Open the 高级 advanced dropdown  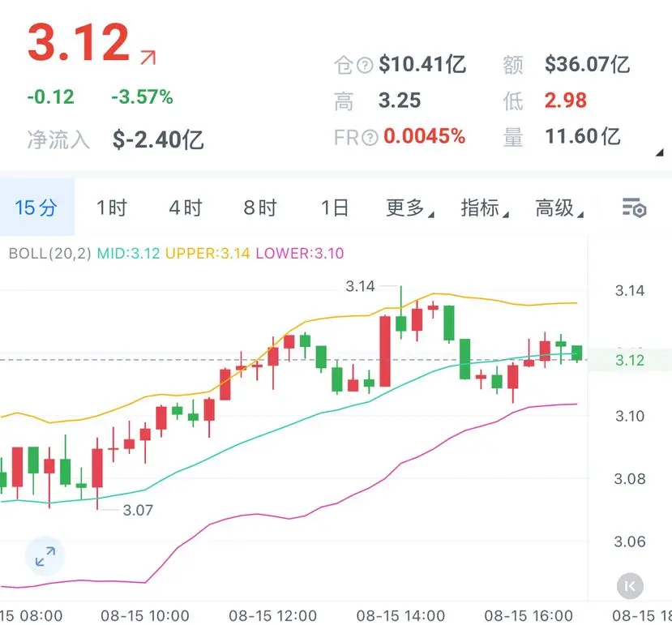click(x=559, y=208)
